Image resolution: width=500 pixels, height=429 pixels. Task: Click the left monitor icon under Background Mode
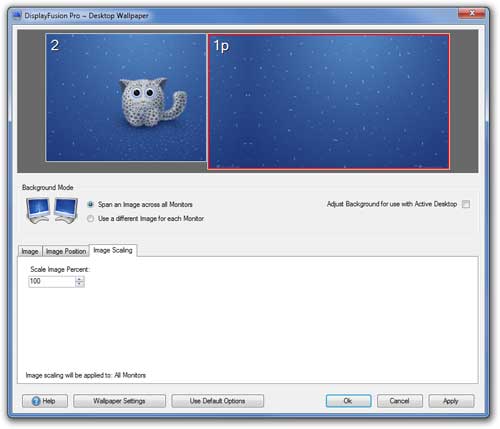38,210
